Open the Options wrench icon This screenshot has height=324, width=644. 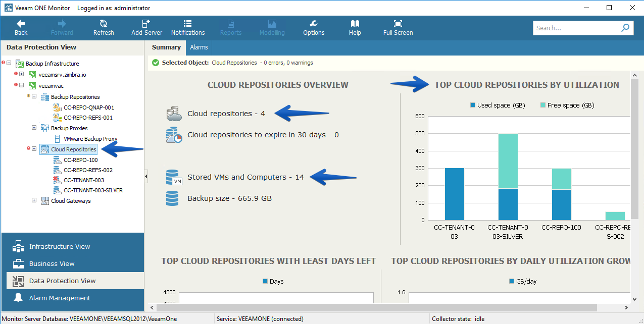314,24
